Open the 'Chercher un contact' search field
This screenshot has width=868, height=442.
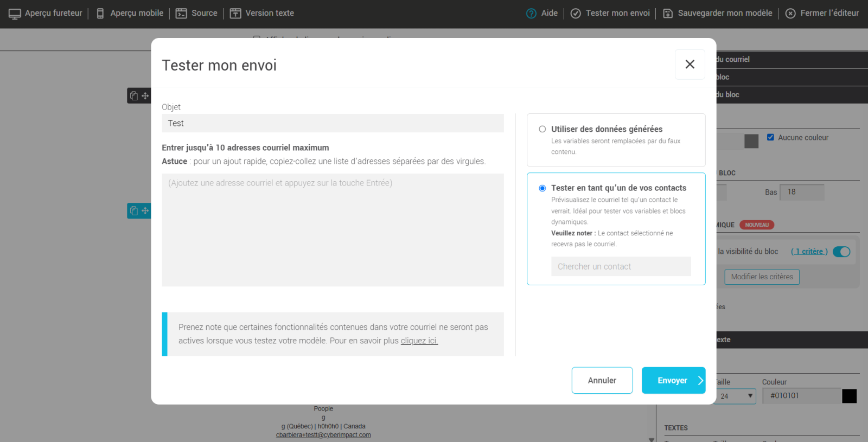point(621,267)
